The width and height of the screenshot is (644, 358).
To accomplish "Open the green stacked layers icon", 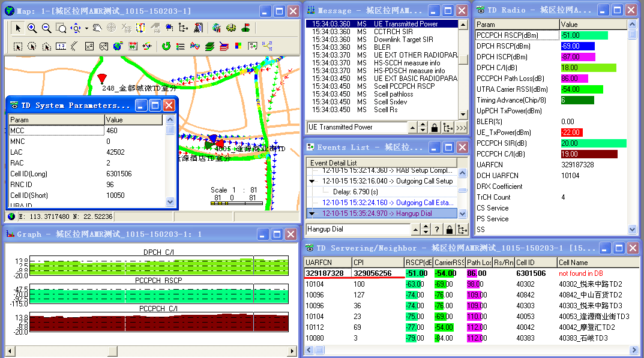I will pyautogui.click(x=209, y=46).
